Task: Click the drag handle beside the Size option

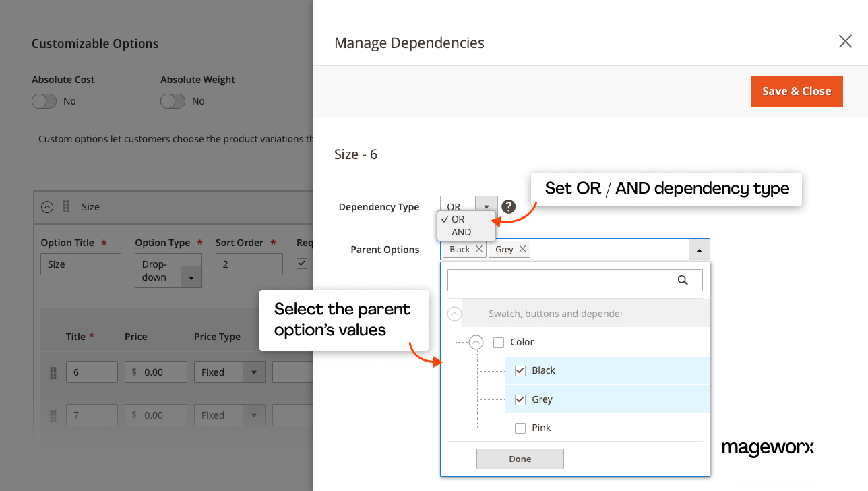Action: [x=65, y=207]
